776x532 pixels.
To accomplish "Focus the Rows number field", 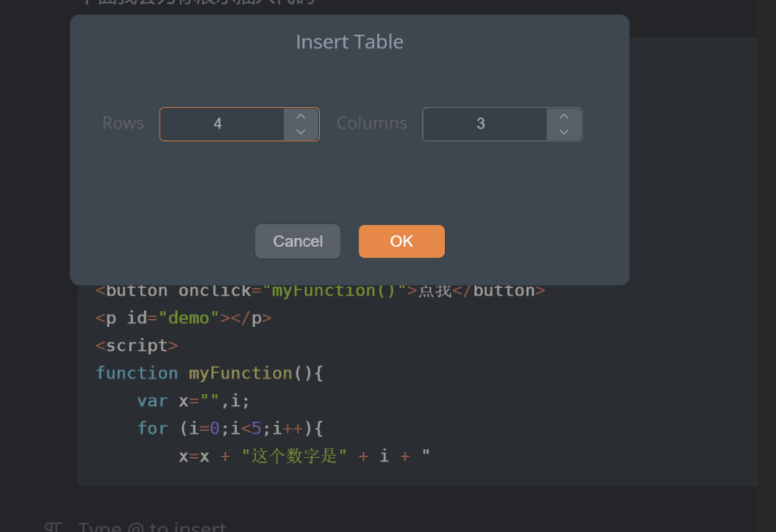I will coord(222,124).
